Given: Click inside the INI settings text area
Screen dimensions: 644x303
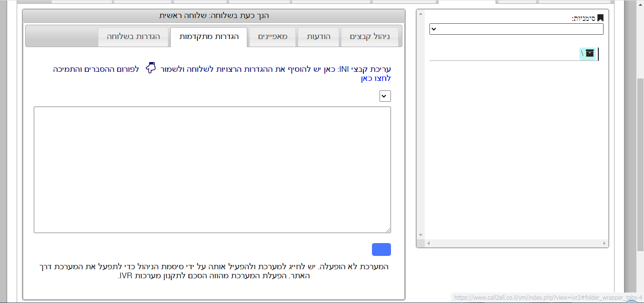Looking at the screenshot, I should pyautogui.click(x=212, y=170).
